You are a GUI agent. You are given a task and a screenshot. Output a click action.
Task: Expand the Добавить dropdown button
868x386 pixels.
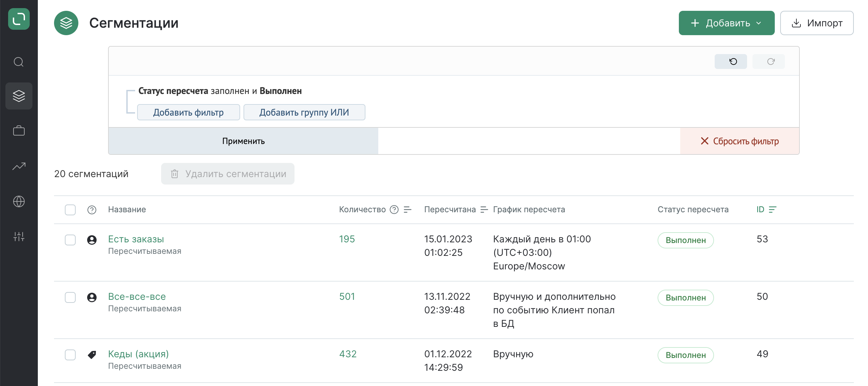click(726, 23)
